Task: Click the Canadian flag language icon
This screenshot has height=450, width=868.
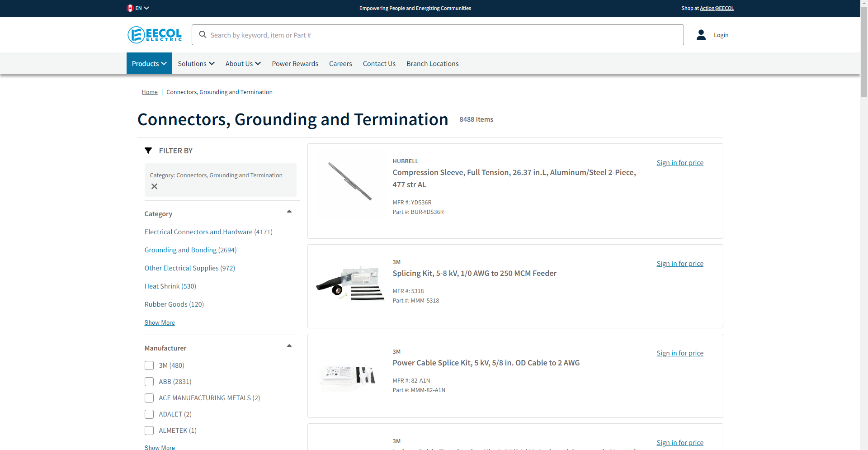Action: pos(130,8)
